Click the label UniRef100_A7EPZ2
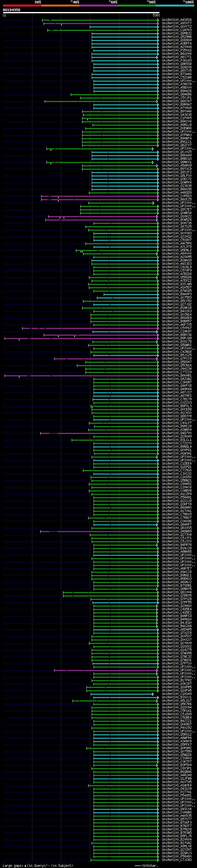This screenshot has height=868, width=197. [176, 281]
